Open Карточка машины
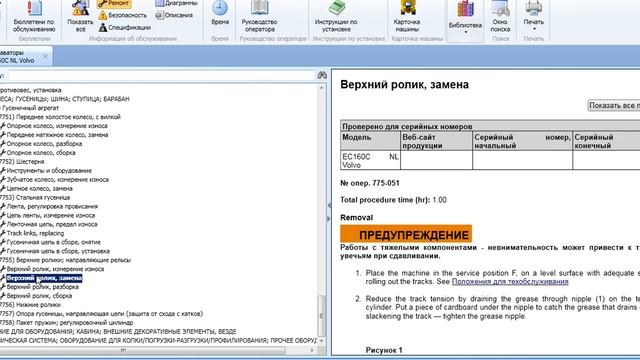 407,17
